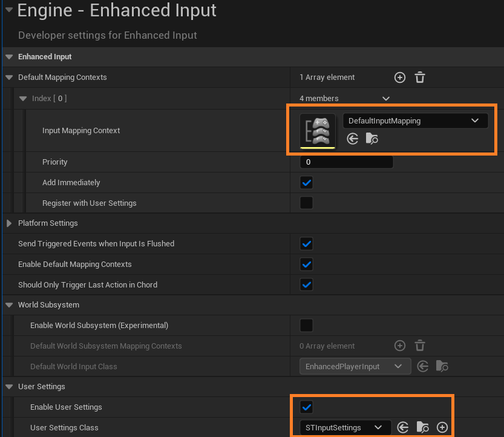Click the DefaultInputMapping asset thumbnail

point(318,130)
